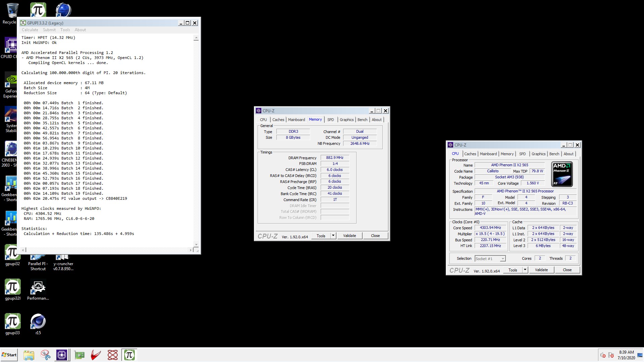
Task: Open green graphics card taskbar icon
Action: [79, 355]
